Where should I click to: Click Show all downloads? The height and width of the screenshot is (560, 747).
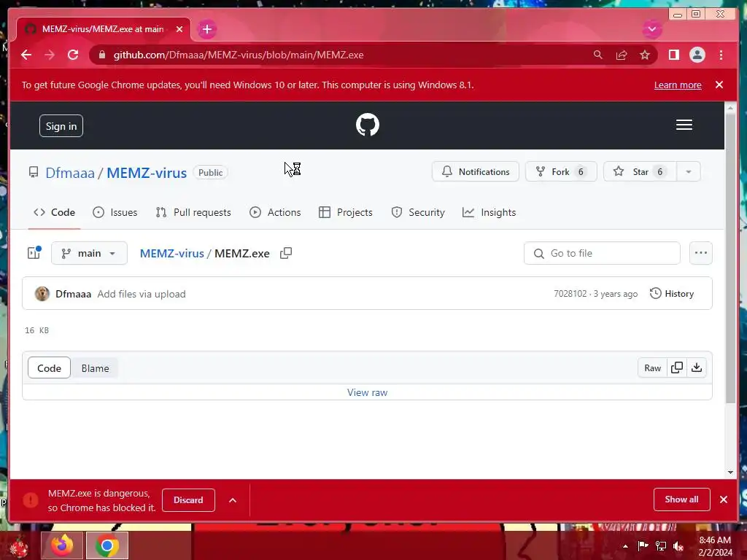coord(682,499)
